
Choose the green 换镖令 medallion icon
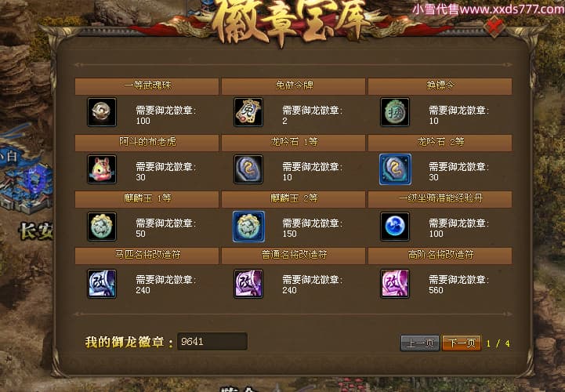[395, 112]
